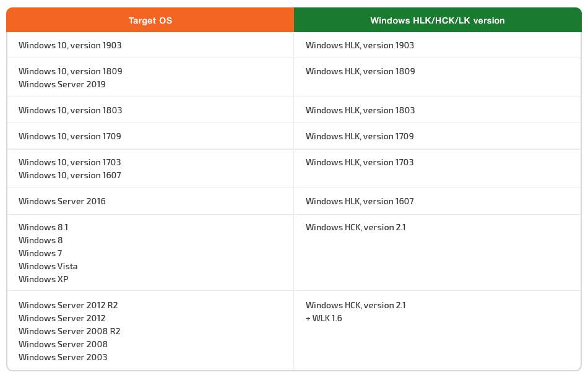The width and height of the screenshot is (588, 380).
Task: Click the 'Windows HLK/HCK/LK version' column header
Action: click(x=438, y=20)
